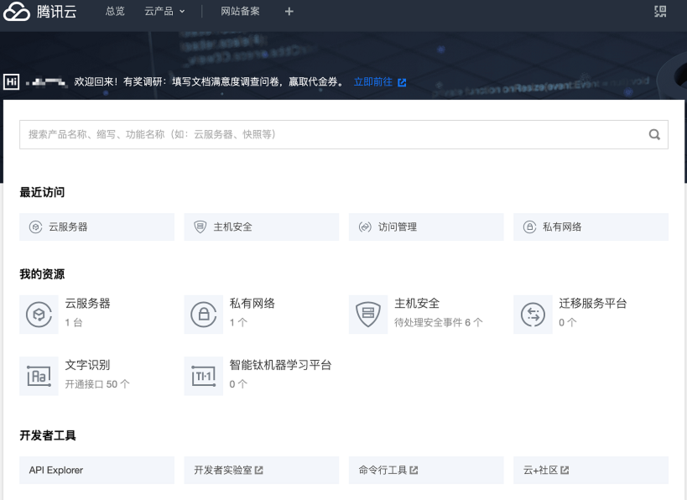Click the external icon on 开发者实验室
This screenshot has height=500, width=687.
(x=259, y=470)
